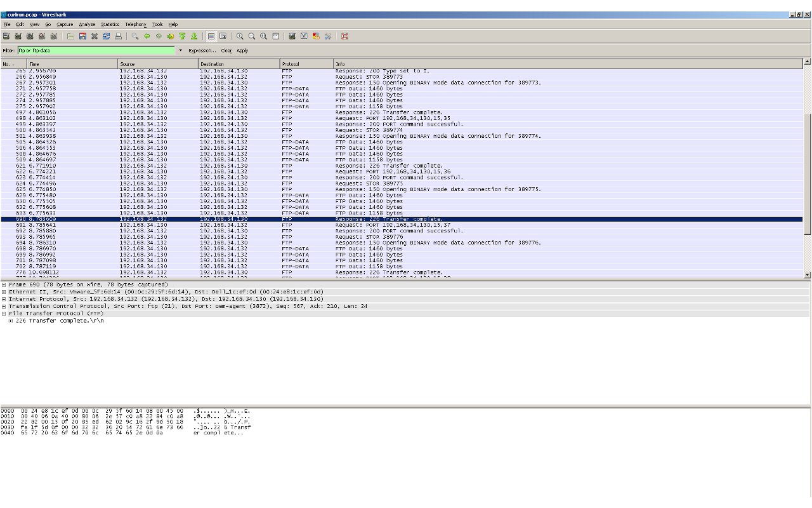Jump to first packet icon
812x508 pixels.
click(182, 36)
